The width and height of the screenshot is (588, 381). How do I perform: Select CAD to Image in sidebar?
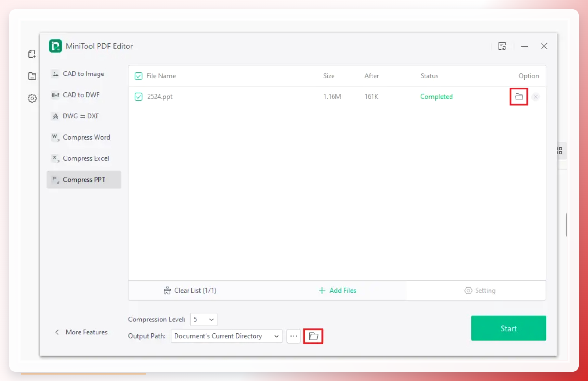tap(84, 74)
